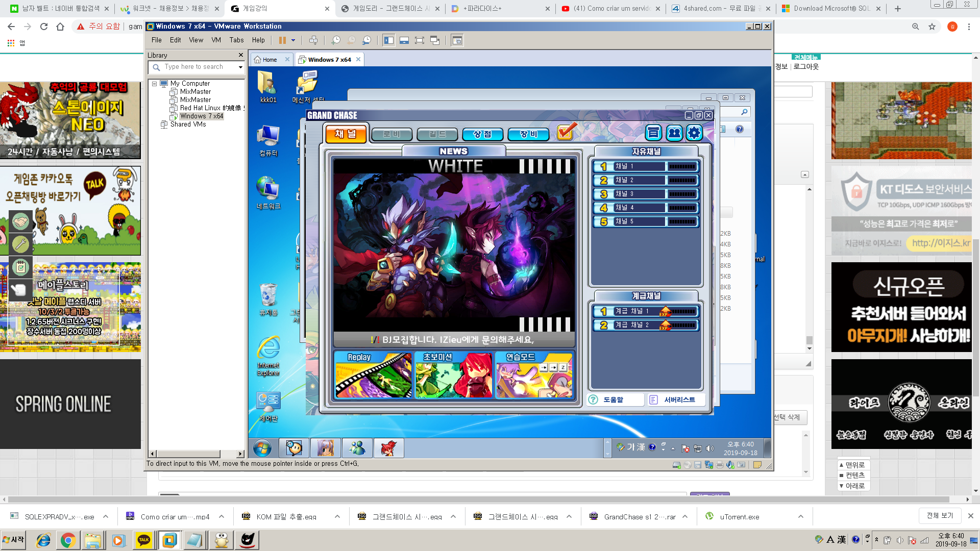Click the 로그아웃 logout link on the webpage
Screen dimensions: 980x551
click(x=805, y=67)
